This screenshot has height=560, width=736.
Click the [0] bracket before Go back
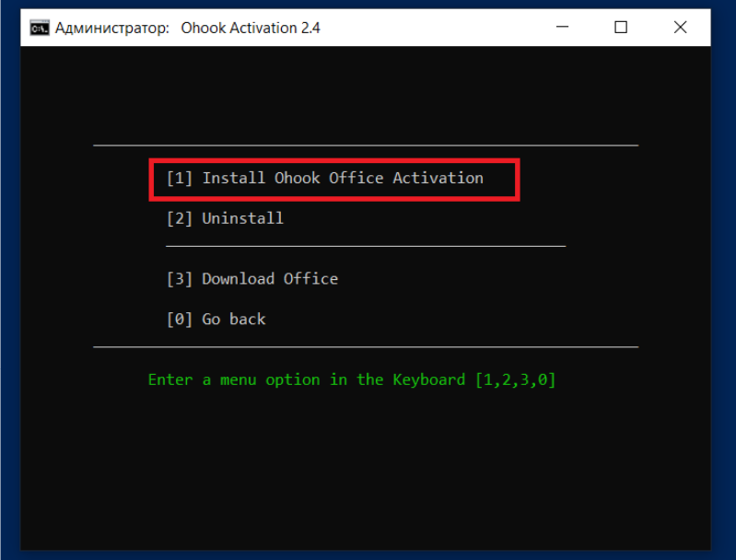180,320
